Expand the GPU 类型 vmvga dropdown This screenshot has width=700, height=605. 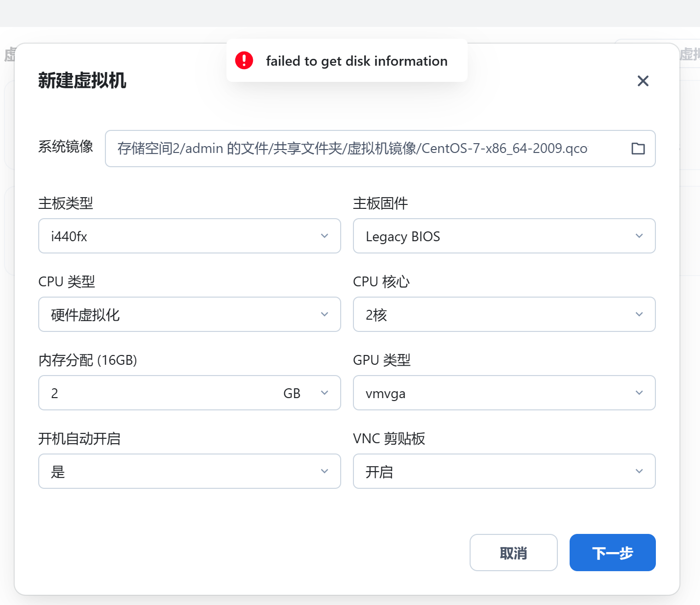pyautogui.click(x=504, y=393)
